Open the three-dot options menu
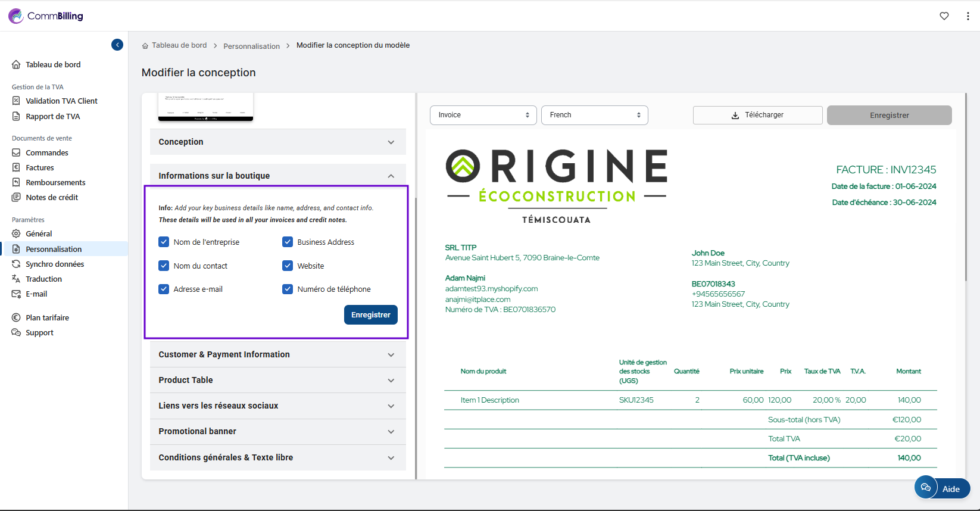Screen dimensions: 980x511 pos(967,16)
